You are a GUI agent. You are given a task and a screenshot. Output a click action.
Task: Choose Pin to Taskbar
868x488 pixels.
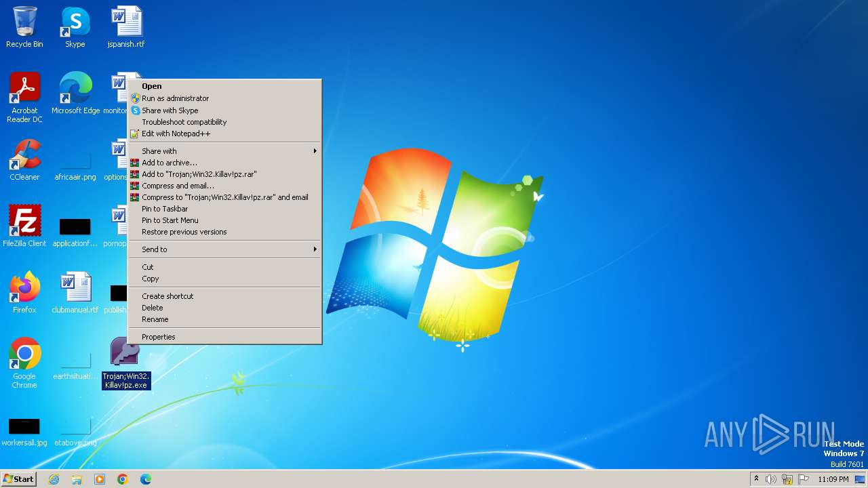(224, 209)
